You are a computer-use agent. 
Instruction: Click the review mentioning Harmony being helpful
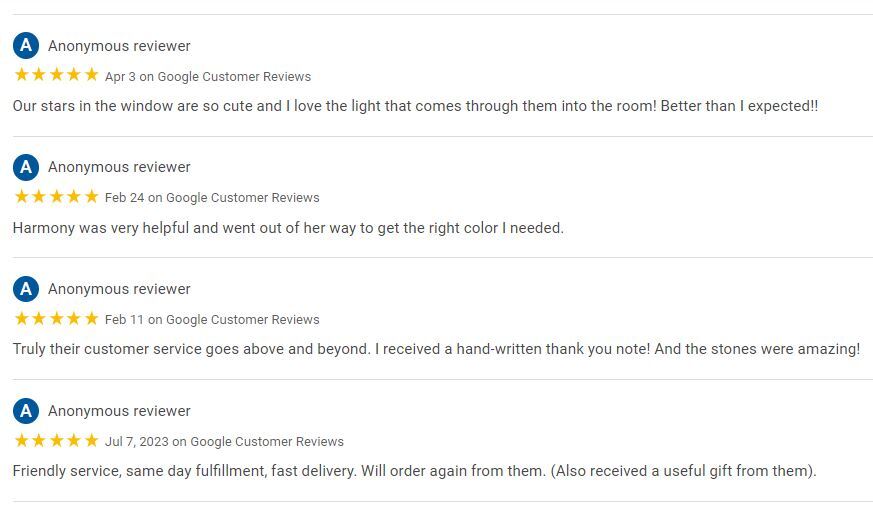click(x=288, y=228)
